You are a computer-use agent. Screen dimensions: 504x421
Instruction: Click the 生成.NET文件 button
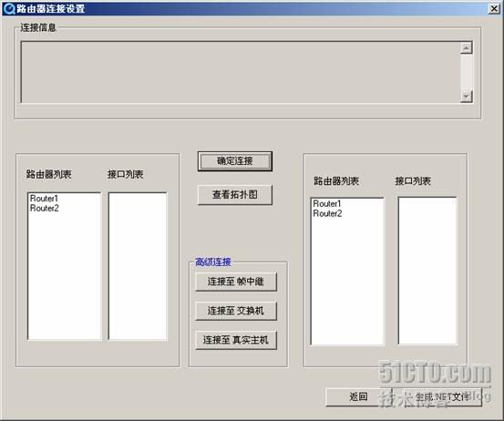(x=442, y=397)
